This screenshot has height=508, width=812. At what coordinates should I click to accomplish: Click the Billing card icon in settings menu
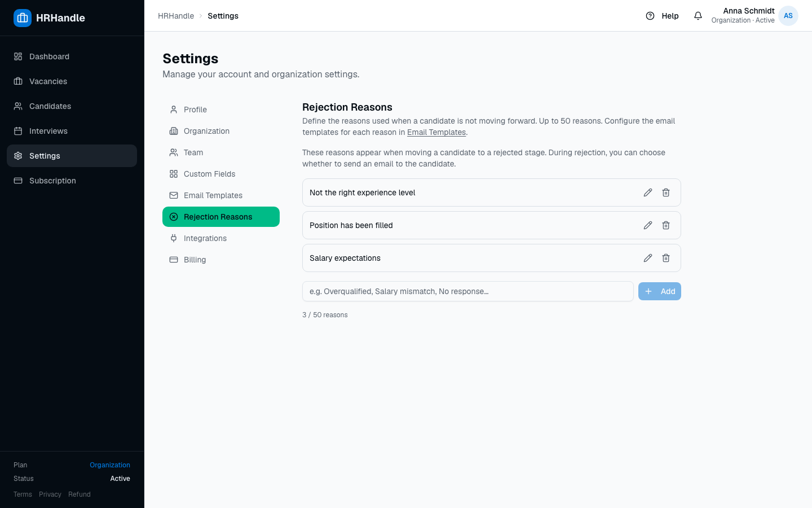[x=174, y=260]
